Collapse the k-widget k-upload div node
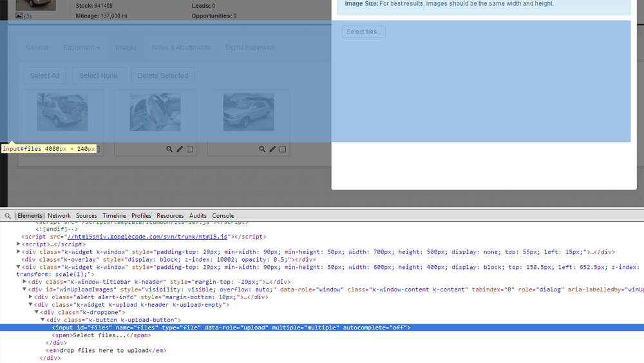Image resolution: width=644 pixels, height=363 pixels. click(30, 304)
